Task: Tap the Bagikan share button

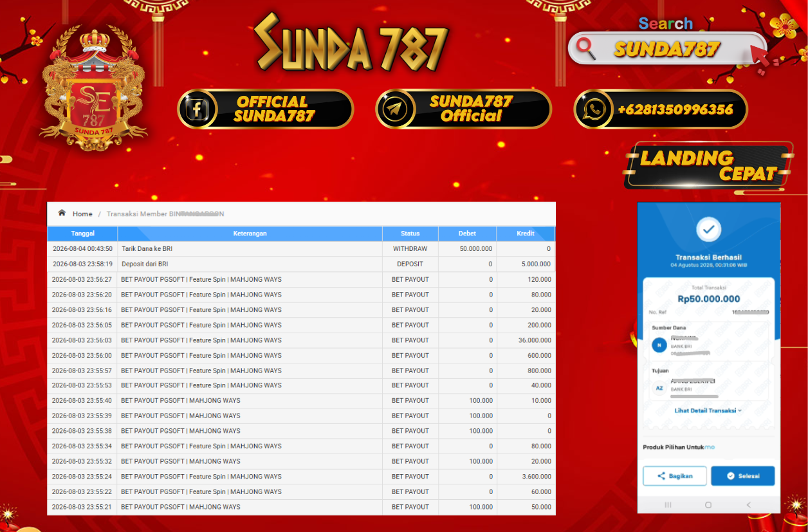Action: click(x=675, y=476)
